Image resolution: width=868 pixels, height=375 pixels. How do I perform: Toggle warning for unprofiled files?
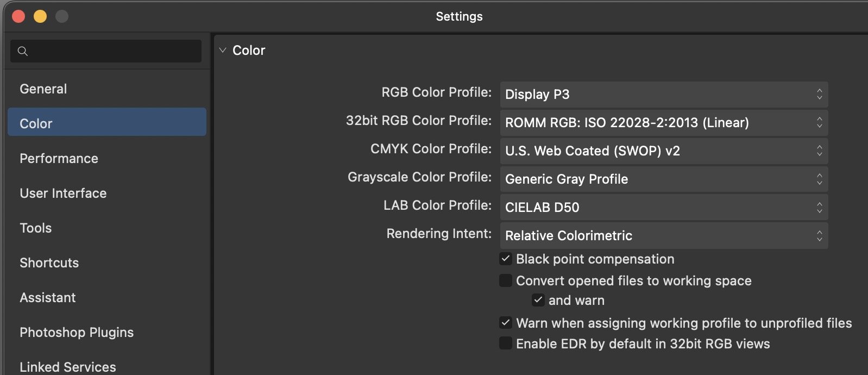(506, 323)
